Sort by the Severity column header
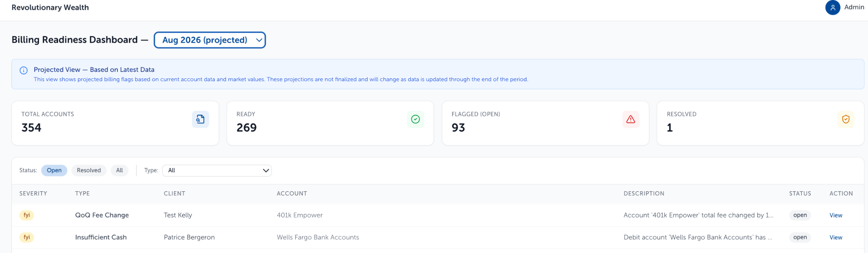 [x=33, y=193]
